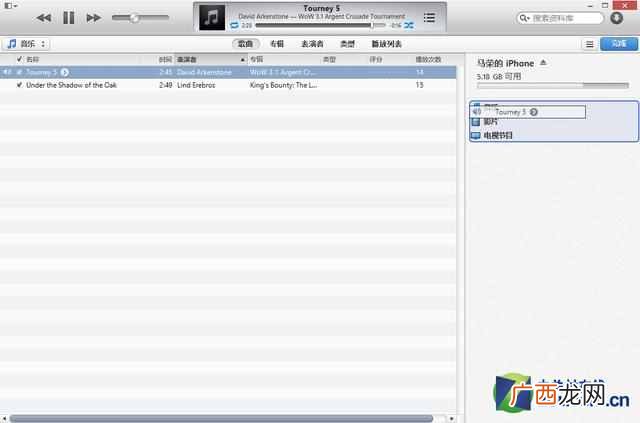Screen dimensions: 640x423
Task: Sort by the 专辑 column header
Action: tap(257, 60)
